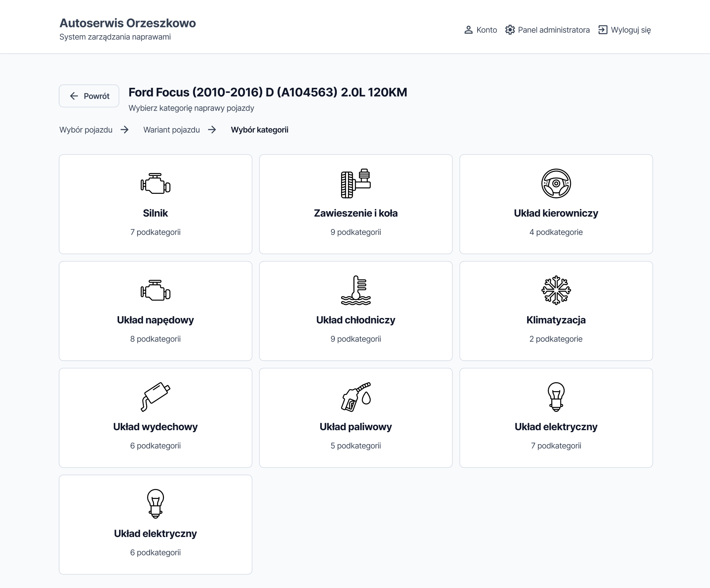Open Układ wydechowy category title
The height and width of the screenshot is (588, 710).
coord(155,427)
